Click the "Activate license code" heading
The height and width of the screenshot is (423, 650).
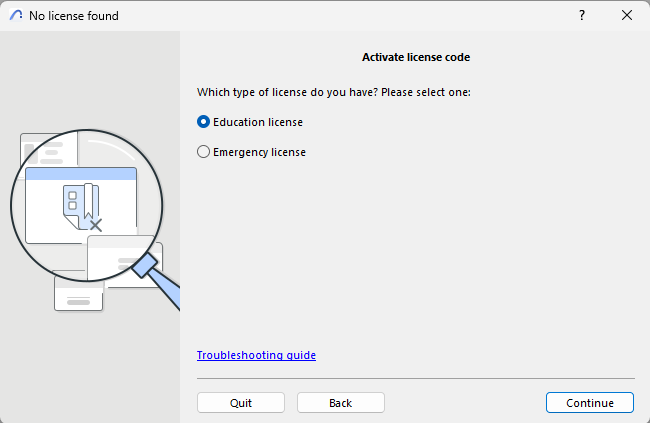point(415,57)
